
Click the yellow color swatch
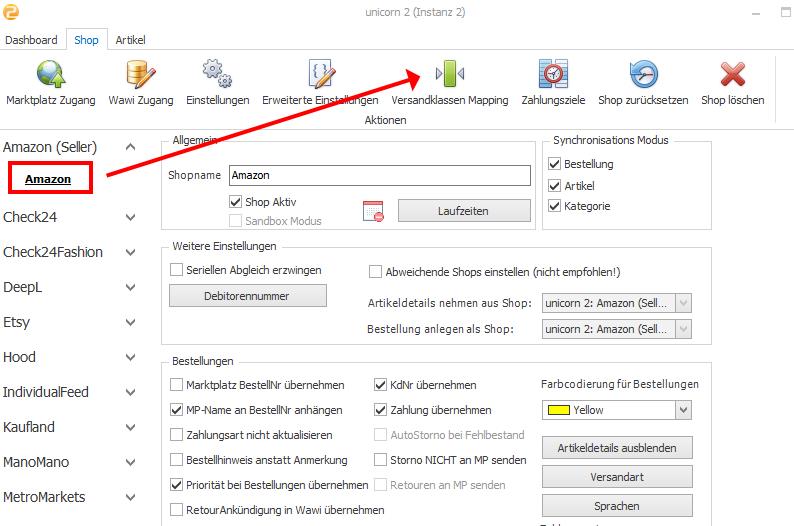(559, 410)
